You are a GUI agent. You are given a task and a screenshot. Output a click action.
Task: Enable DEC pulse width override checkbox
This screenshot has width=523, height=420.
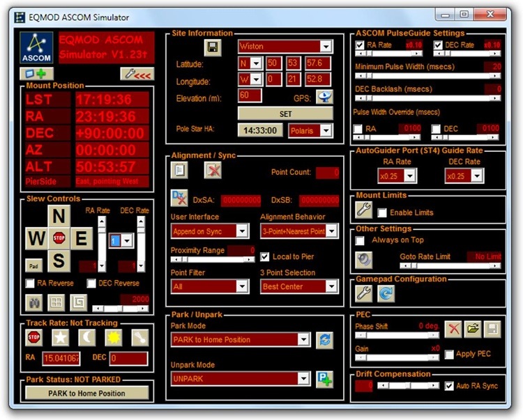[436, 129]
